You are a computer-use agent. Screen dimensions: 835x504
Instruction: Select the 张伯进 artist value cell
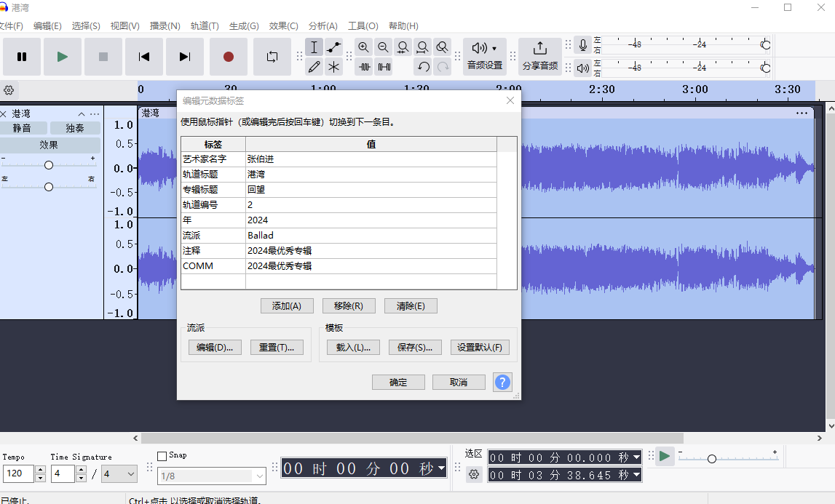(x=371, y=159)
